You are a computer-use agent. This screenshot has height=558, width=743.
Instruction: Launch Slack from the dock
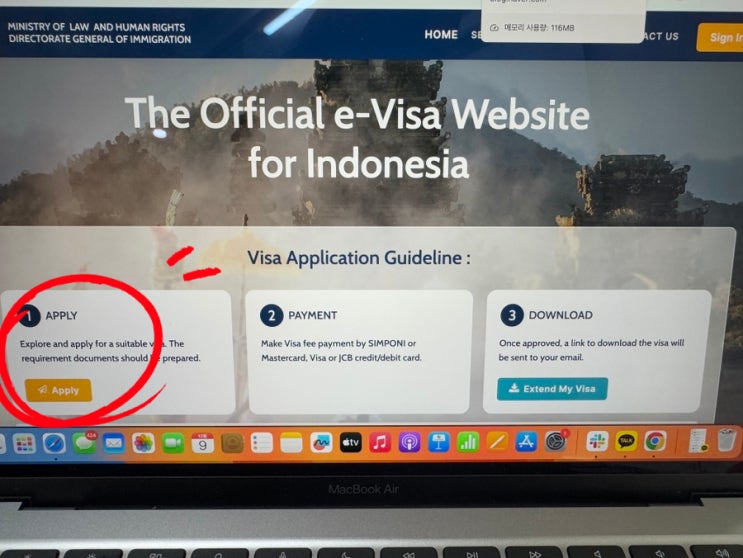click(x=597, y=441)
